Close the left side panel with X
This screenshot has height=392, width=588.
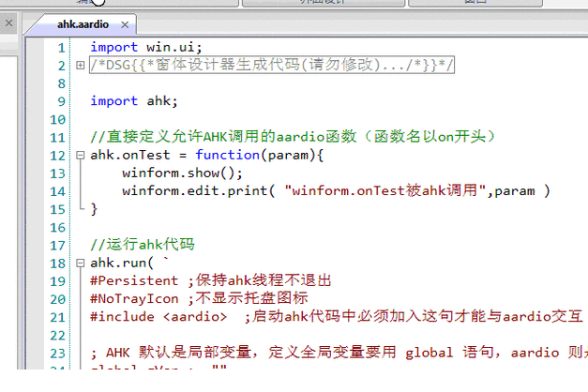(x=8, y=23)
